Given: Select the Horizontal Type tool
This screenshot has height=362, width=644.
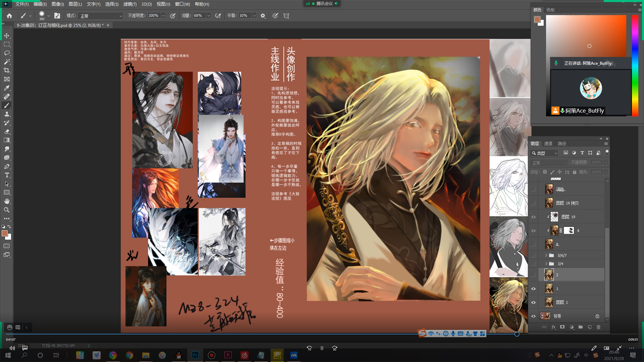Looking at the screenshot, I should pos(7,175).
